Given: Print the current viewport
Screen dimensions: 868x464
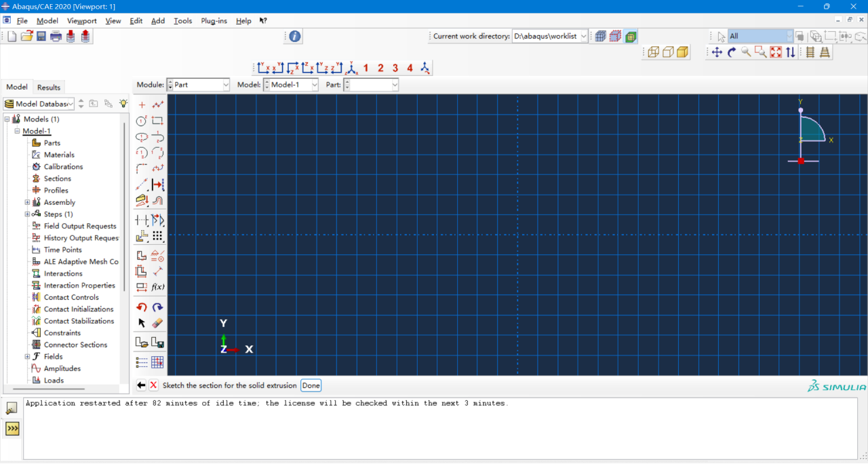Looking at the screenshot, I should pos(56,37).
